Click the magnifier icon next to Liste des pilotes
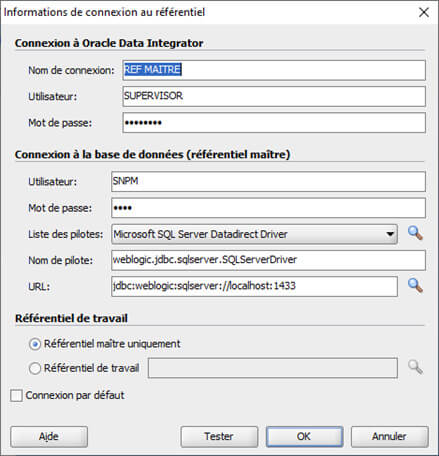 click(415, 233)
